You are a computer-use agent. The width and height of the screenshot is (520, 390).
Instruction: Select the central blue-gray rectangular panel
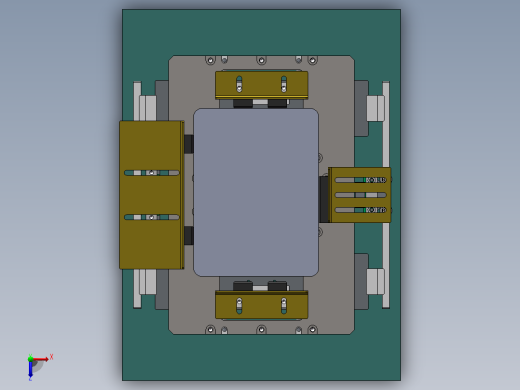click(x=256, y=192)
